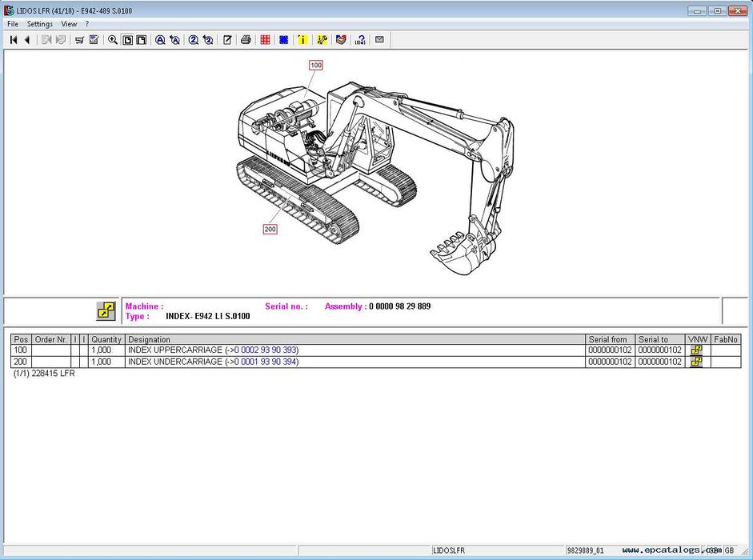
Task: Go to previous page arrow
Action: pos(26,40)
